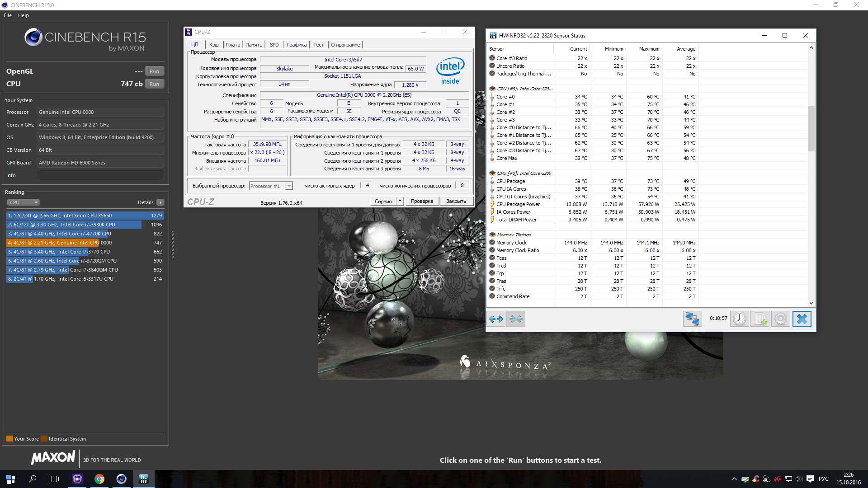Expand ranking Details arrow
The height and width of the screenshot is (488, 868).
pyautogui.click(x=160, y=202)
